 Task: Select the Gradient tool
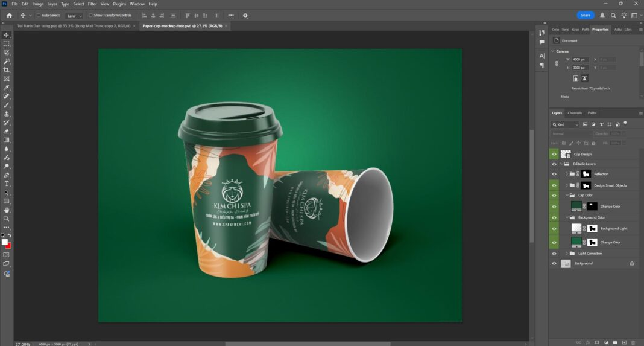tap(6, 140)
